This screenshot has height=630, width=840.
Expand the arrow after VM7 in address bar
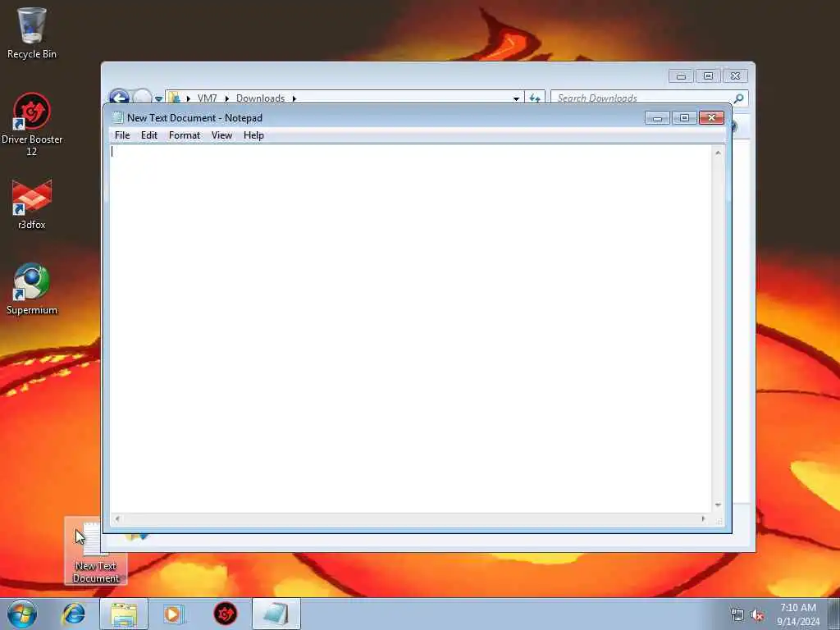[226, 98]
